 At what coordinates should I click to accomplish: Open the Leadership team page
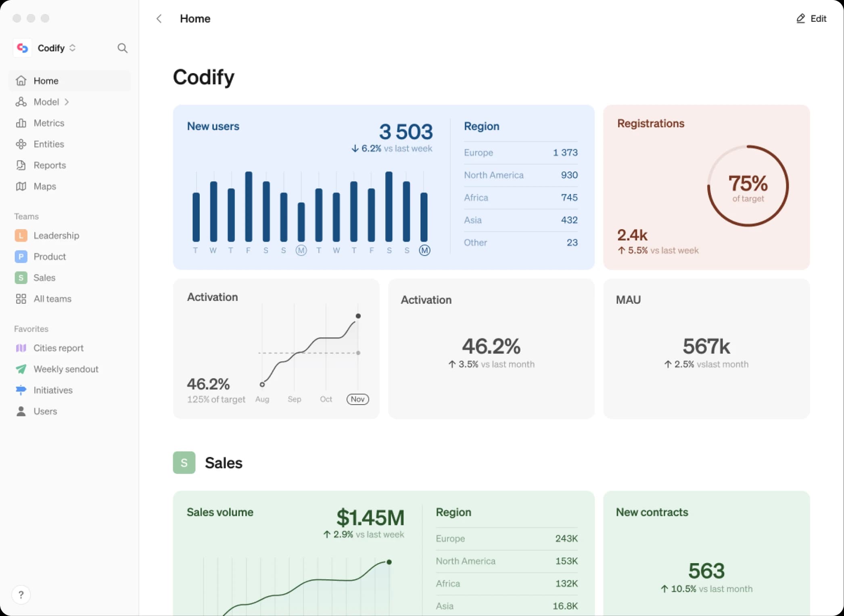(x=56, y=236)
